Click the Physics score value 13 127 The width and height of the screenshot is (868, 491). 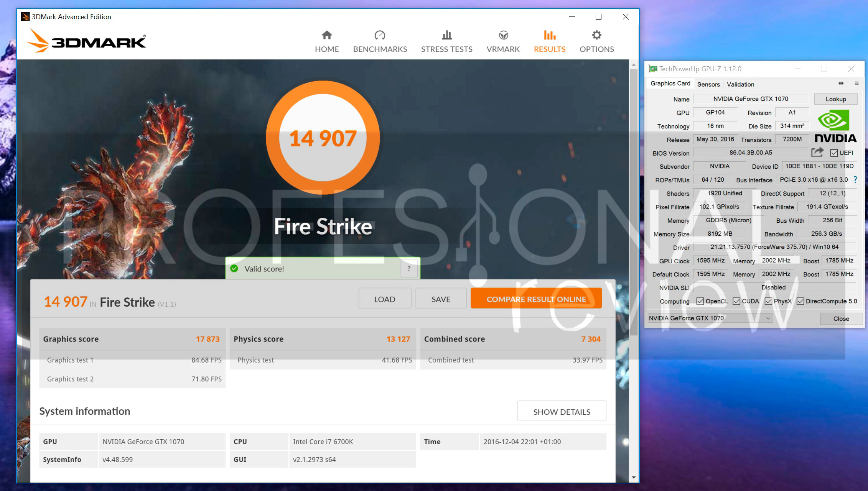point(398,339)
